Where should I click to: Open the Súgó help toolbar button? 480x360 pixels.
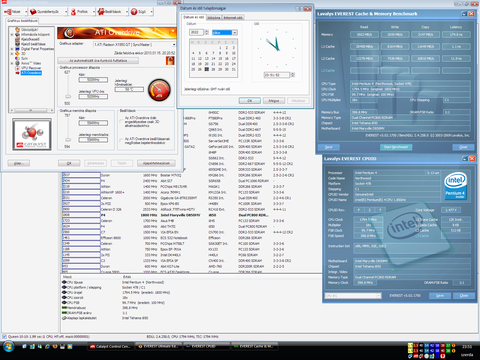coord(139,12)
